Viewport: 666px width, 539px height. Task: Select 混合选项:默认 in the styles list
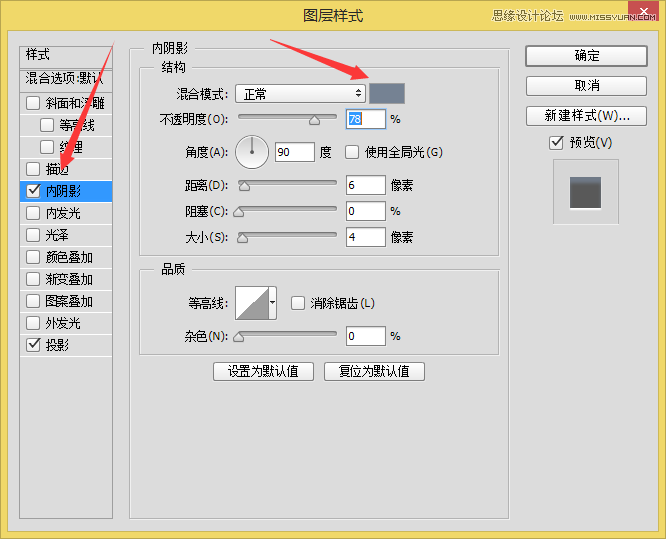[x=66, y=79]
